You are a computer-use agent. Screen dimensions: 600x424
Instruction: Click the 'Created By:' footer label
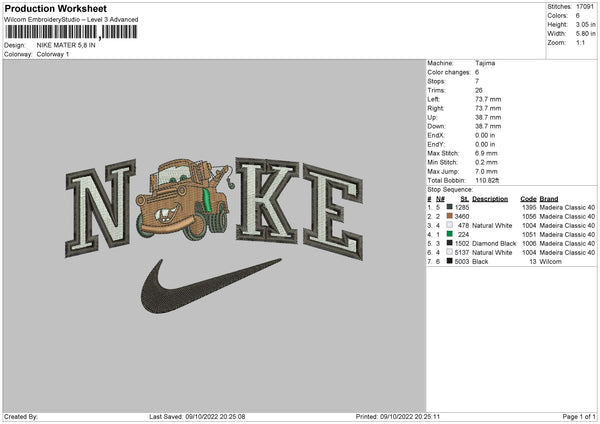[21, 416]
